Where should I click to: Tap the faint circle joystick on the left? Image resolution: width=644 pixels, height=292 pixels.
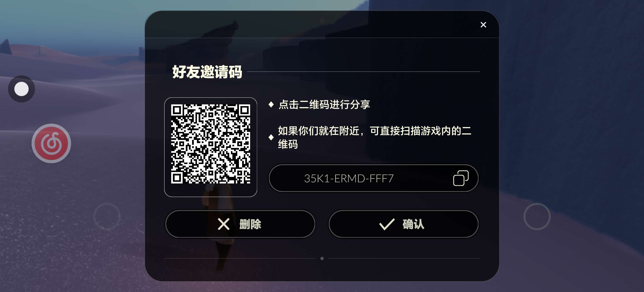pos(107,216)
